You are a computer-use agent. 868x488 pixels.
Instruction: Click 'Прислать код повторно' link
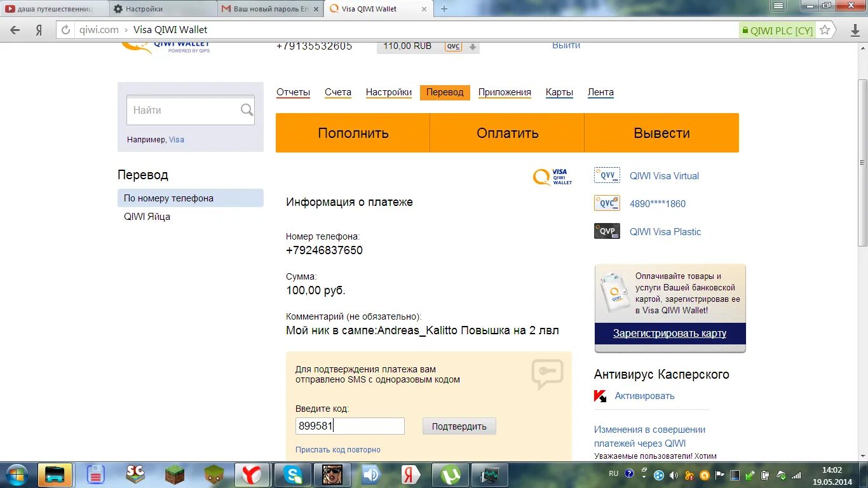coord(338,450)
